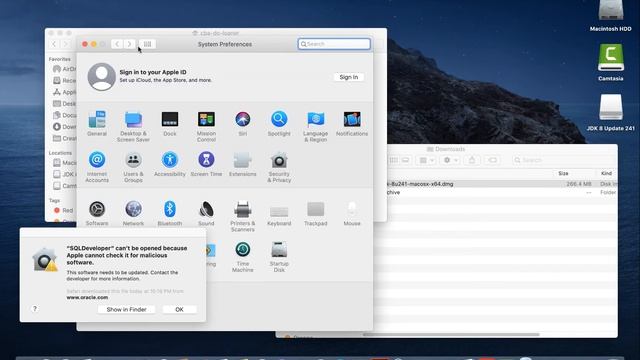Select JDK location in Finder sidebar
This screenshot has width=640, height=360.
pyautogui.click(x=65, y=174)
